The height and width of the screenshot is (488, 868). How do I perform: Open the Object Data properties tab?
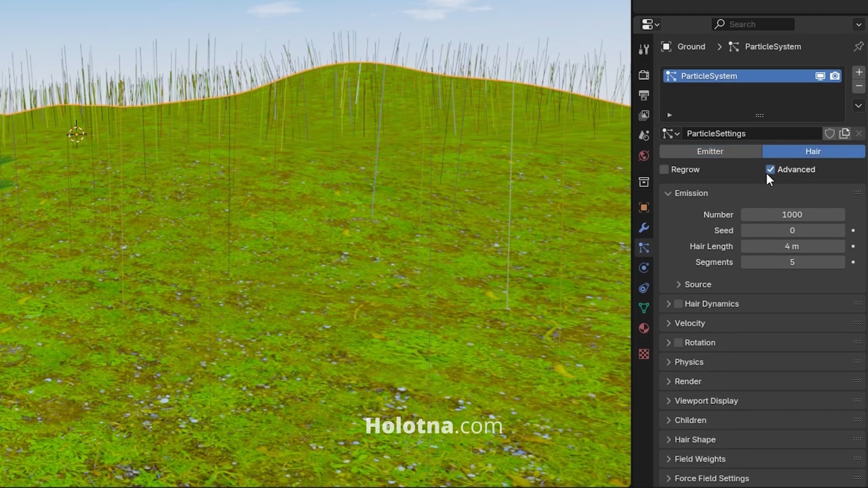[644, 308]
